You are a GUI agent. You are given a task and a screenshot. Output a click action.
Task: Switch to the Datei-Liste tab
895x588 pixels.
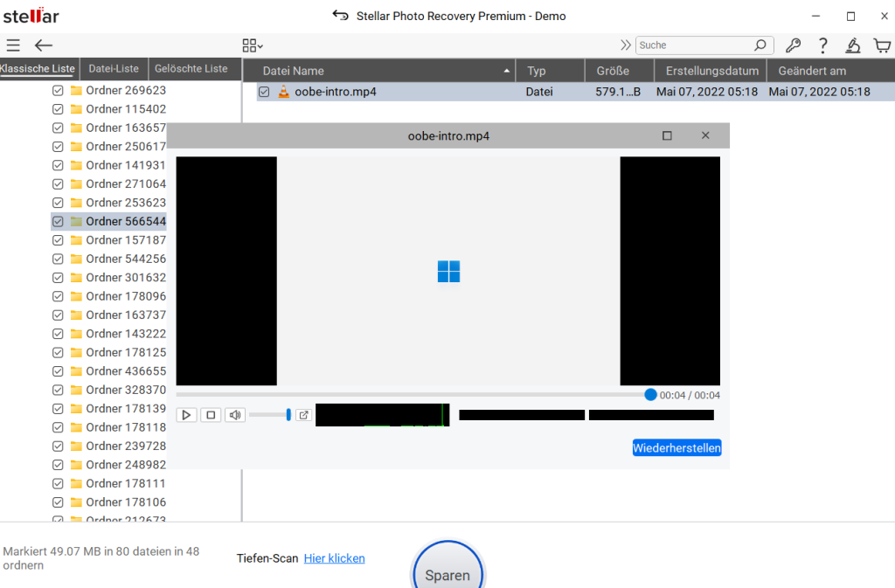[x=114, y=68]
